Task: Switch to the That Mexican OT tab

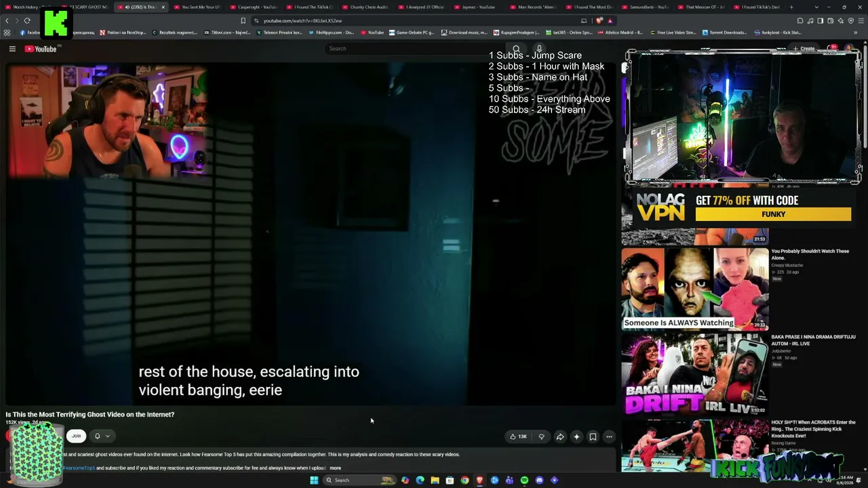Action: 701,7
